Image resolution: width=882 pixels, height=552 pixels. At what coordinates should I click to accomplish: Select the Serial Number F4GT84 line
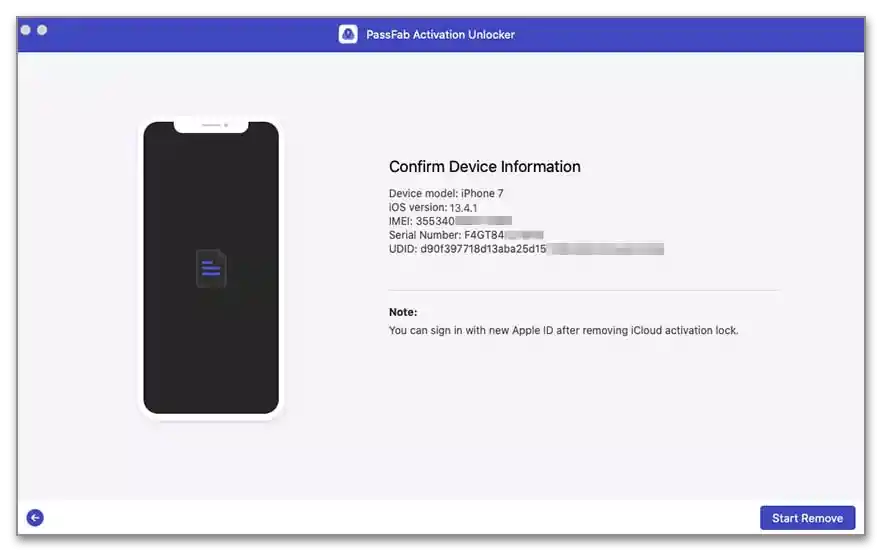click(466, 235)
